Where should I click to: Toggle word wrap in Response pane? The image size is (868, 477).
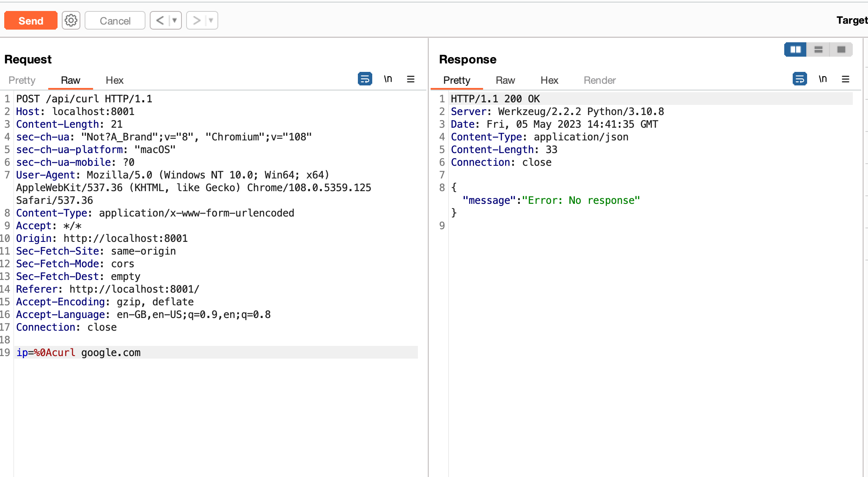coord(799,79)
